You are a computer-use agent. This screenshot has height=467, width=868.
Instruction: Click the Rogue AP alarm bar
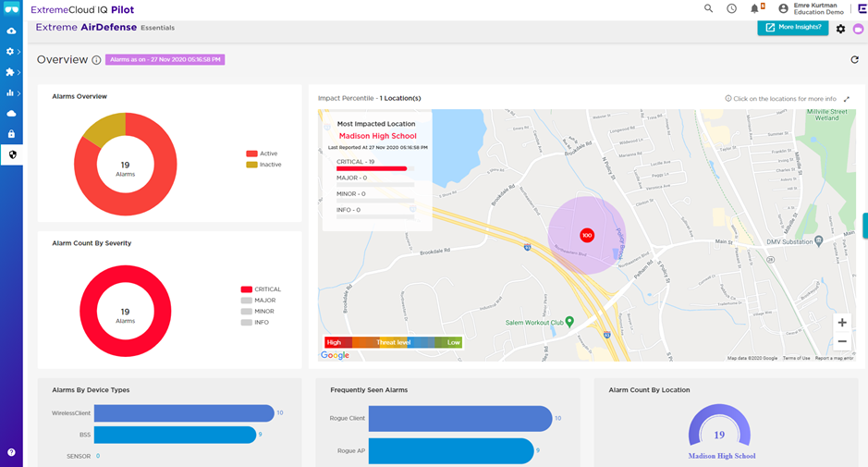pyautogui.click(x=451, y=451)
